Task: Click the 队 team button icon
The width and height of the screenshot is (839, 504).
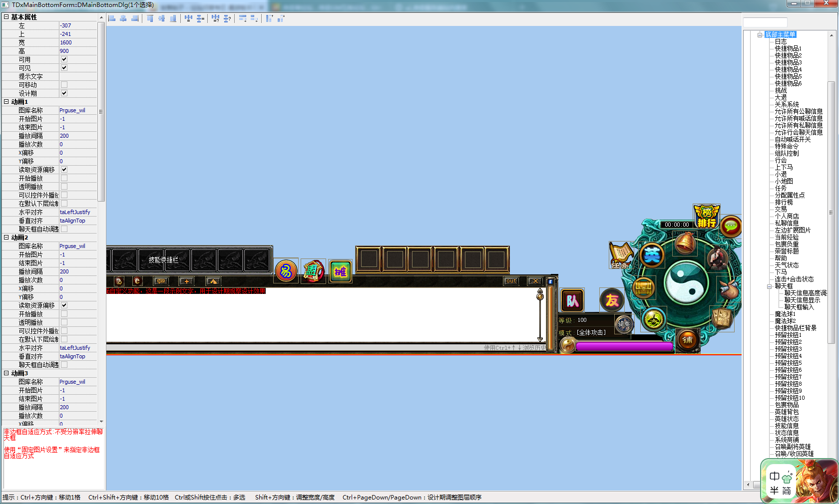Action: (x=572, y=300)
